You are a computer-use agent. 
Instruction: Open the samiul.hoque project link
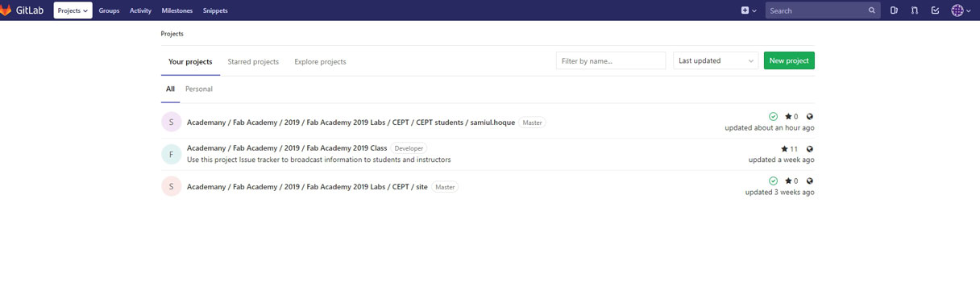point(351,123)
